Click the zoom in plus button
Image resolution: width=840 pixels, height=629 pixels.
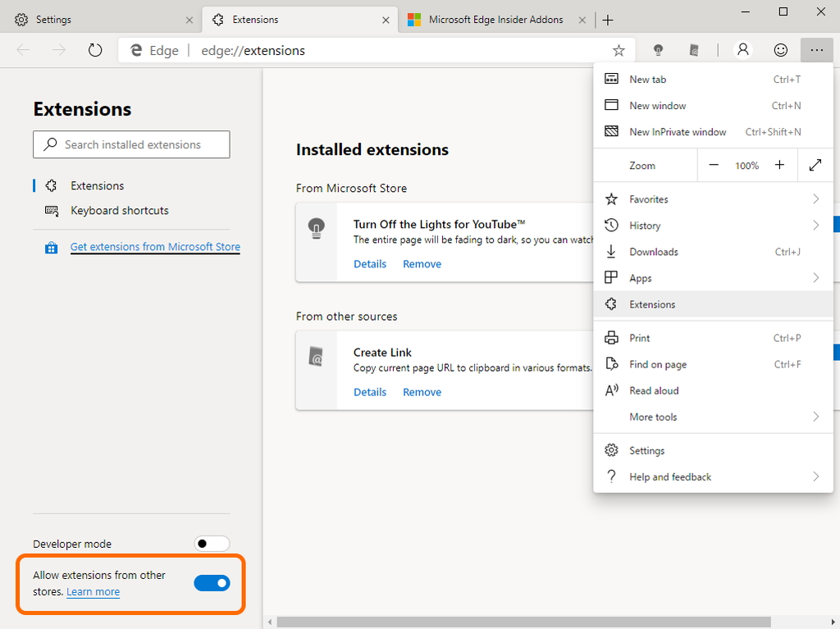pyautogui.click(x=779, y=165)
